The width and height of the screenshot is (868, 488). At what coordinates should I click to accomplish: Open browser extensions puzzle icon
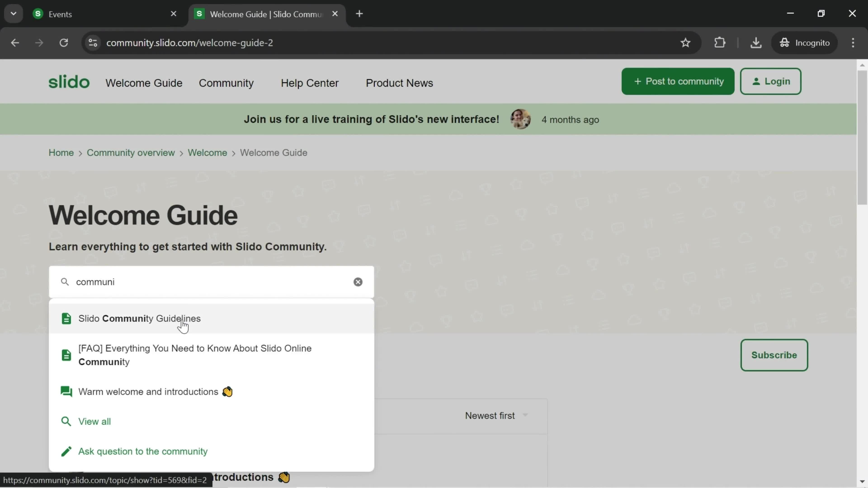click(719, 43)
